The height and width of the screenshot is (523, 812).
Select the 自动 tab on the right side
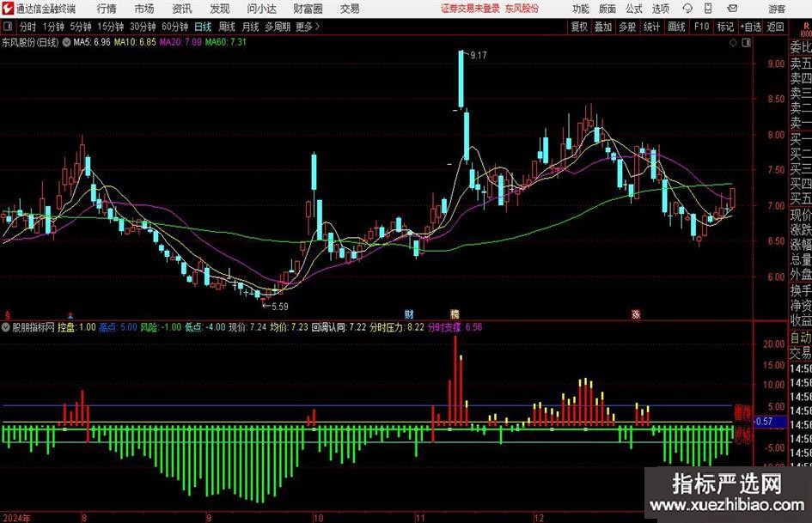(801, 338)
